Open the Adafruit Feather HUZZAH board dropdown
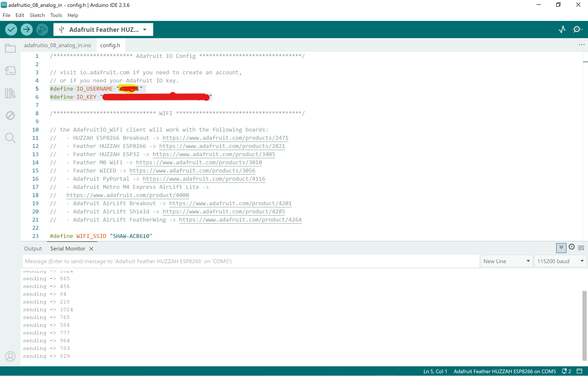The image size is (588, 376). [x=103, y=30]
